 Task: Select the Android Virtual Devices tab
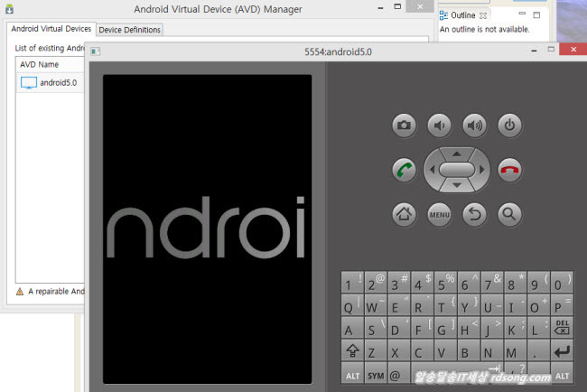51,29
